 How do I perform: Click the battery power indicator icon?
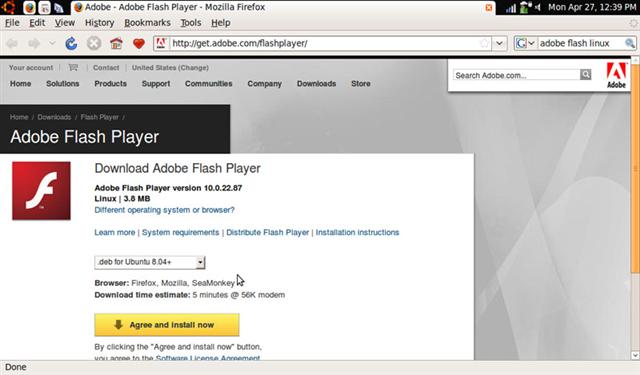[x=525, y=7]
